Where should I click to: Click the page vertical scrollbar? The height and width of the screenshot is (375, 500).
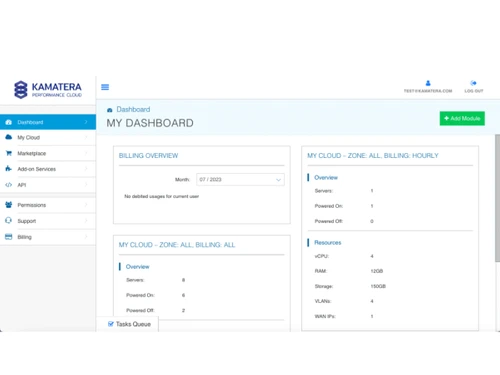(497, 198)
